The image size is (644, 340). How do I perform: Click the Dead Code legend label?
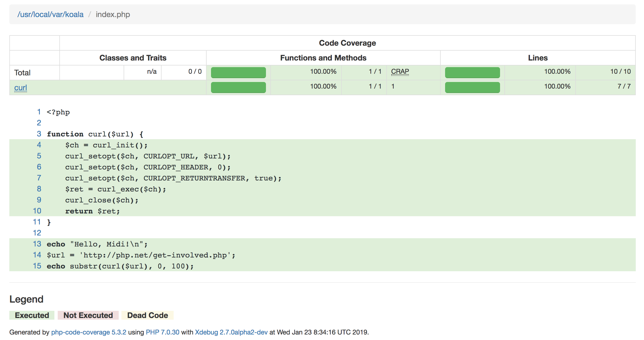pyautogui.click(x=148, y=315)
